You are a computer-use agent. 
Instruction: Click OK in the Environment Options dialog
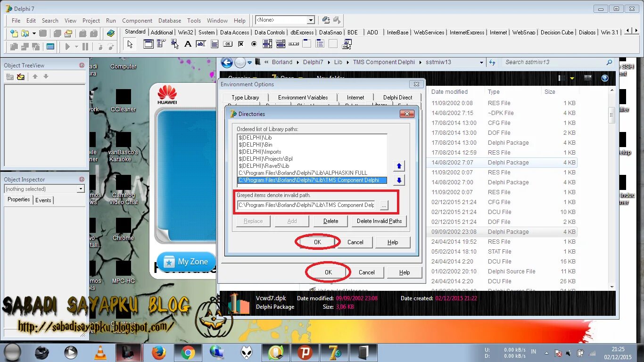328,272
